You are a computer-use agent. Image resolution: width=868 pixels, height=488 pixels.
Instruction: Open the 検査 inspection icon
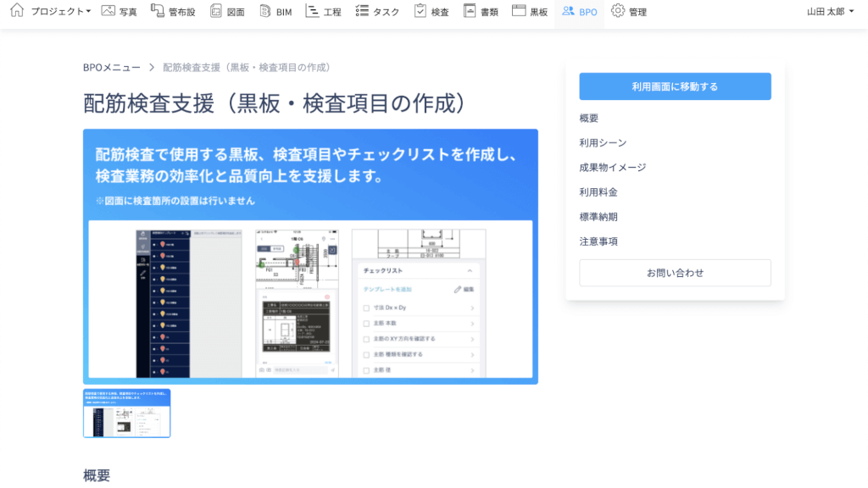pos(420,11)
